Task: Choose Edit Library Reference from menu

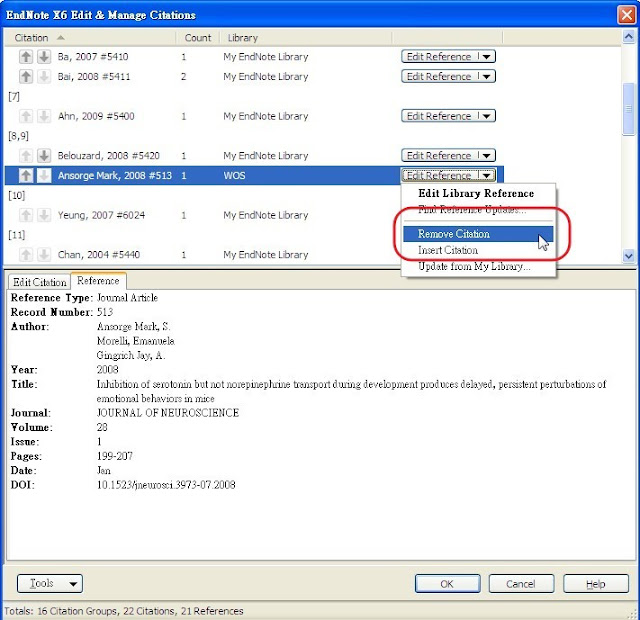Action: point(476,193)
